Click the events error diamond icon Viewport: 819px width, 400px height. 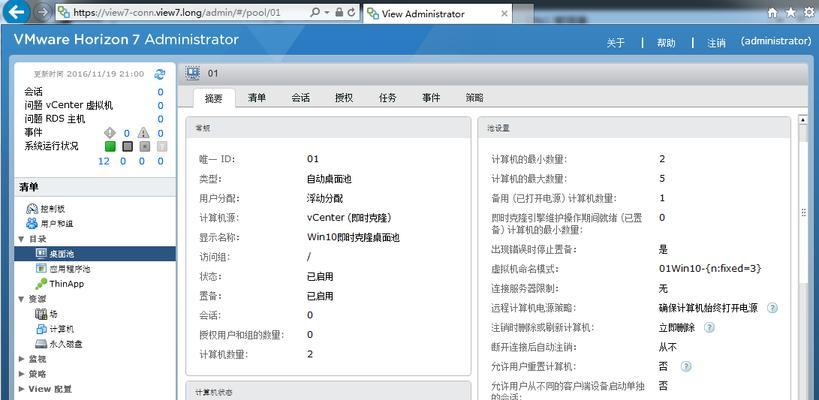tap(110, 133)
